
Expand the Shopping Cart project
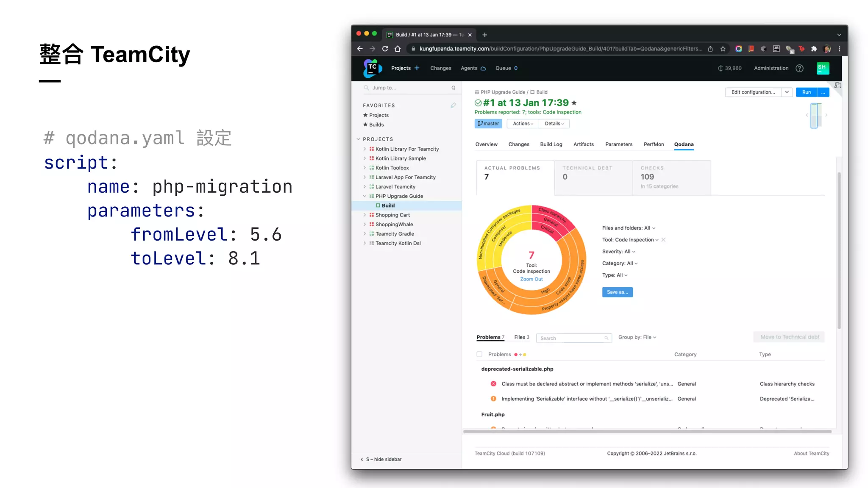click(x=364, y=215)
